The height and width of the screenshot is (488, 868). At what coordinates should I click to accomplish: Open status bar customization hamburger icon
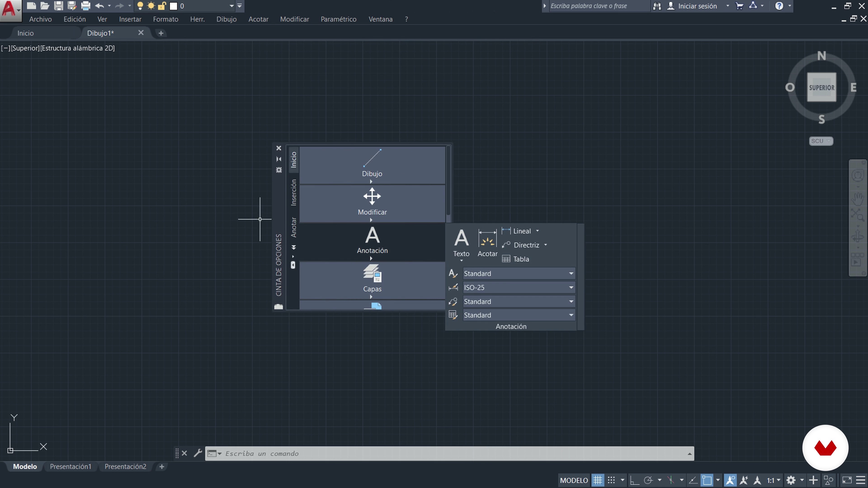coord(860,480)
